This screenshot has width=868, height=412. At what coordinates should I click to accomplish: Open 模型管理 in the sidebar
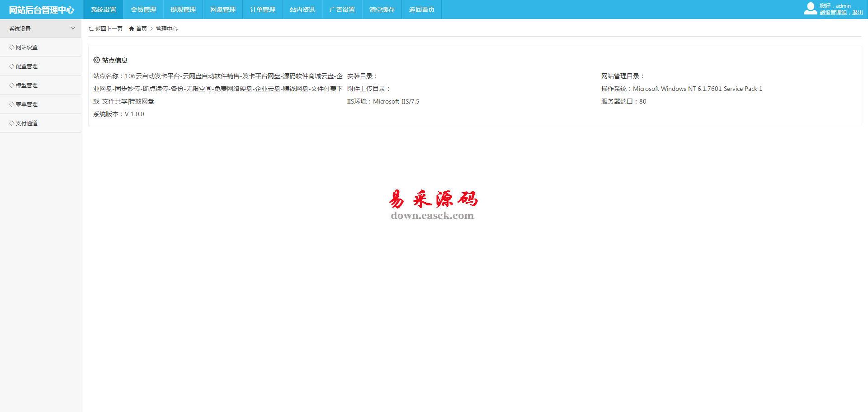27,85
